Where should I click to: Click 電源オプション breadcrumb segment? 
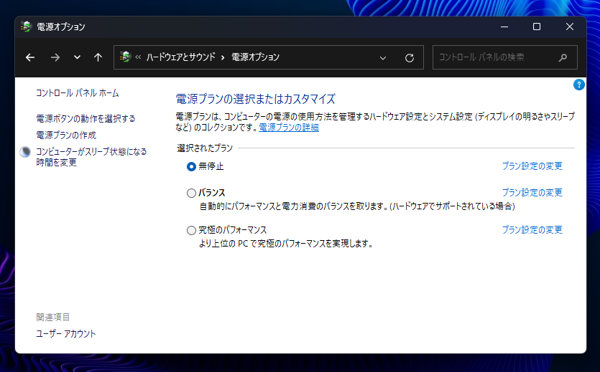(255, 57)
